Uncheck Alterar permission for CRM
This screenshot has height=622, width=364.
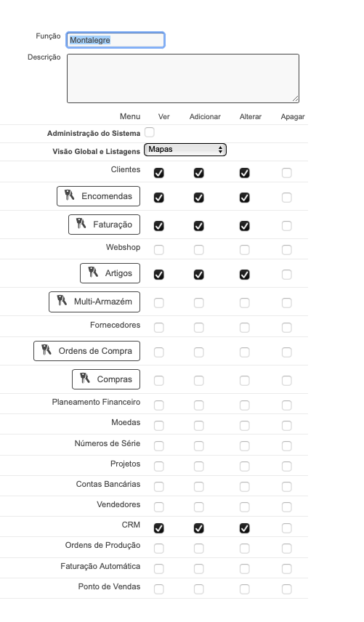point(245,528)
